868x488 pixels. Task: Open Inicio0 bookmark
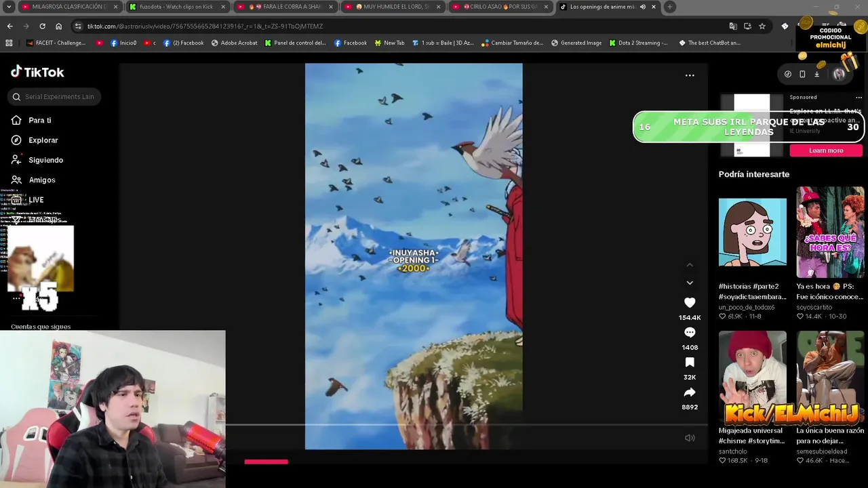click(123, 43)
